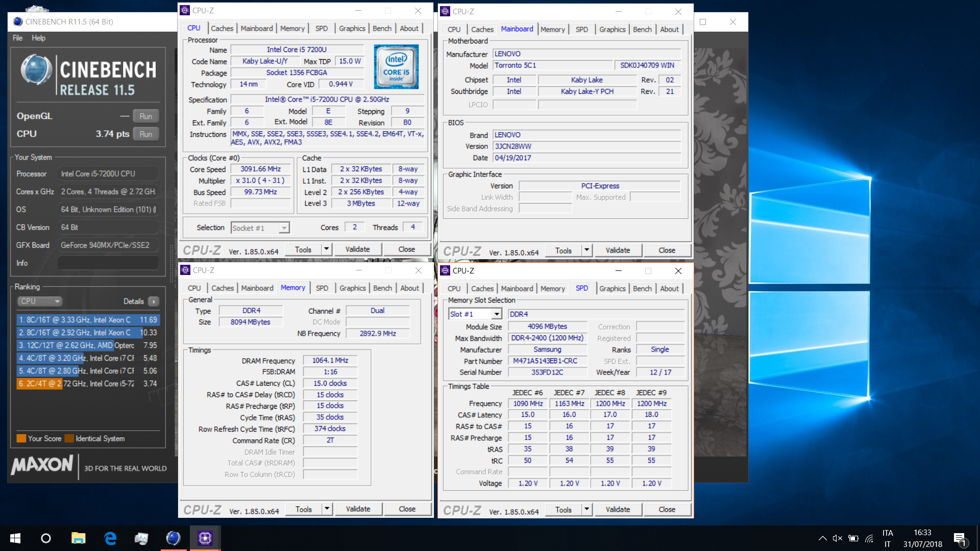Click the GFX Board field in Cinebench
The height and width of the screenshot is (551, 980).
pos(108,245)
